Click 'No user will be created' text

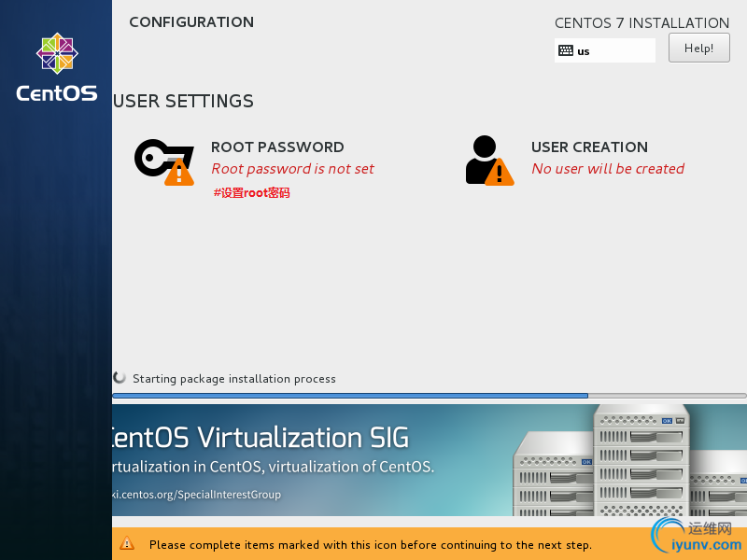[608, 169]
